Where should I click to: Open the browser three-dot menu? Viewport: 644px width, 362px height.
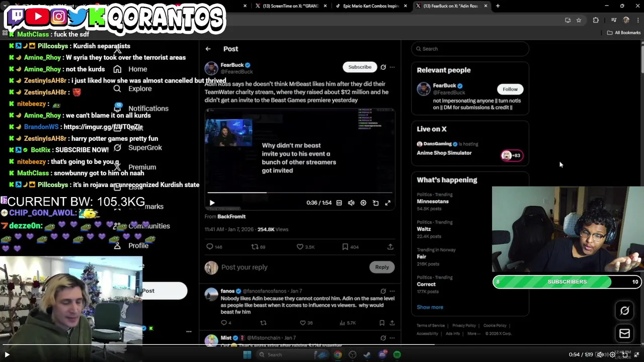tap(637, 20)
